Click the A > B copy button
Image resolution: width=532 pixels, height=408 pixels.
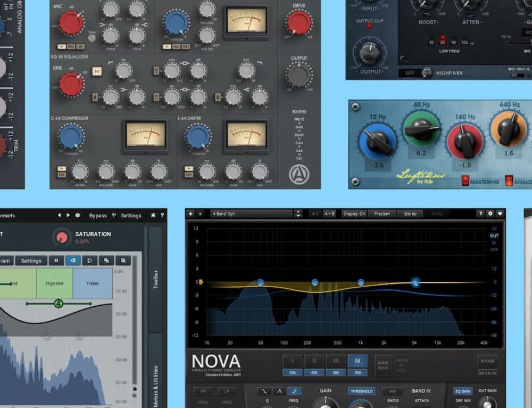[x=330, y=214]
